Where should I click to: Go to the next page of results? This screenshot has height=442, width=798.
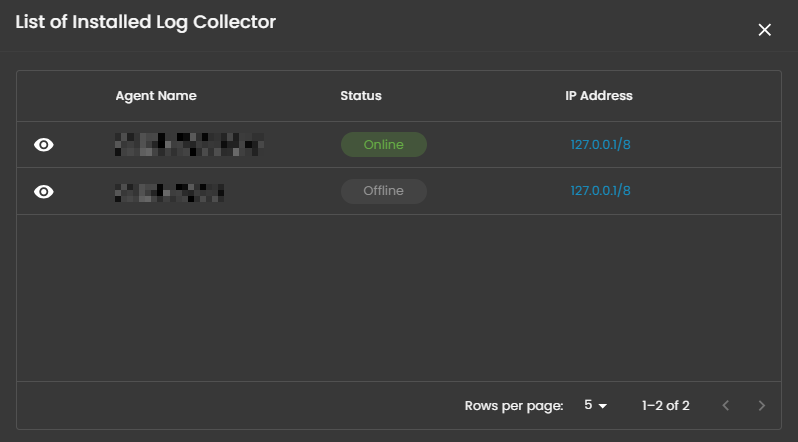(762, 406)
